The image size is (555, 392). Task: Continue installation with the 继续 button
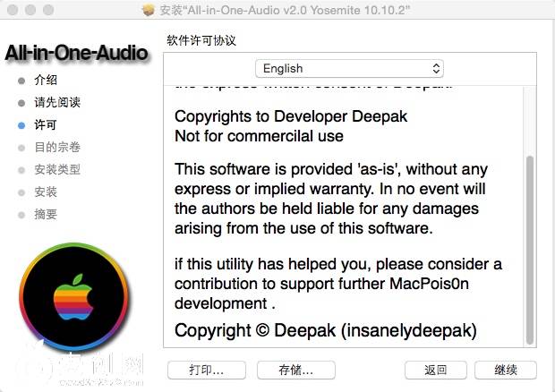(x=506, y=370)
